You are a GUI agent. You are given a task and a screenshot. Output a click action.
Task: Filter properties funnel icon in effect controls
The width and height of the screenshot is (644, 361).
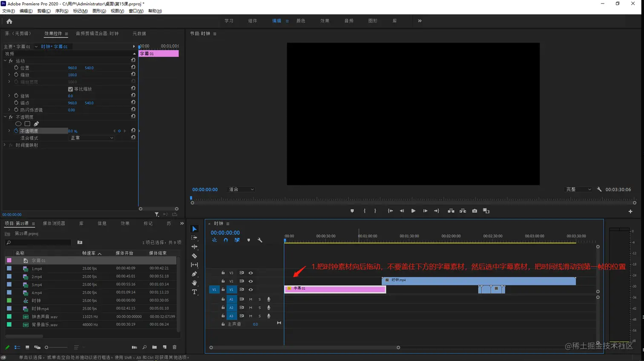click(157, 214)
